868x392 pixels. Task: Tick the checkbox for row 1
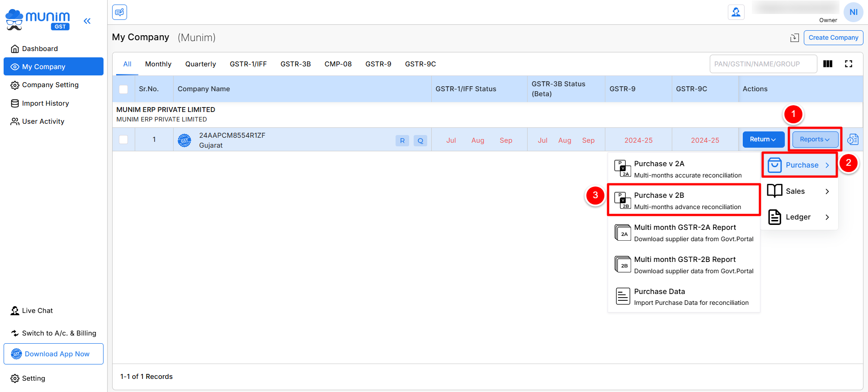(x=123, y=140)
